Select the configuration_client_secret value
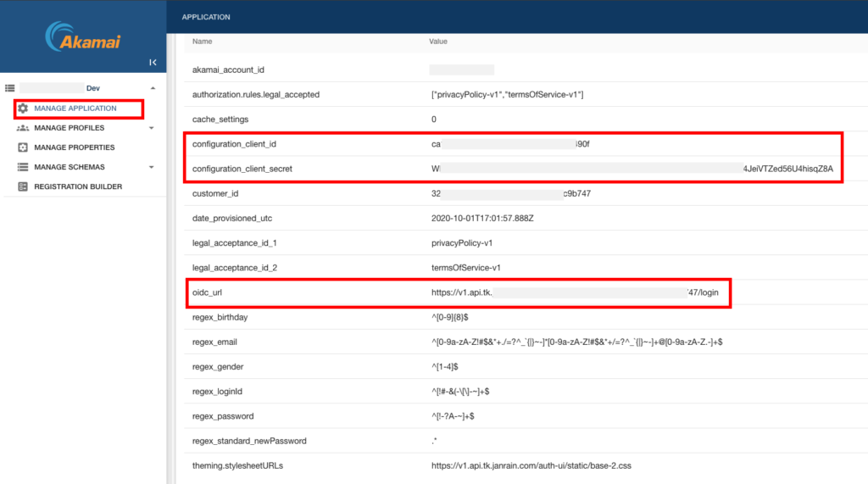 pyautogui.click(x=632, y=169)
